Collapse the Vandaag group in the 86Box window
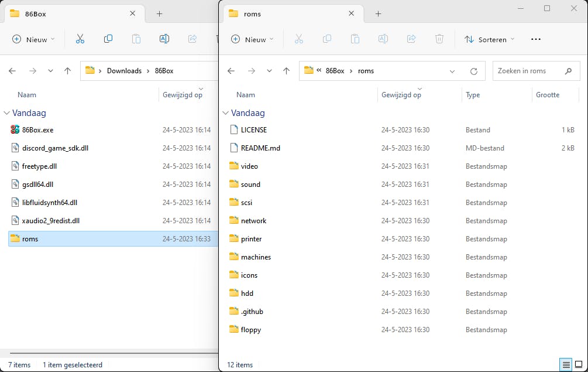The image size is (588, 372). tap(7, 113)
